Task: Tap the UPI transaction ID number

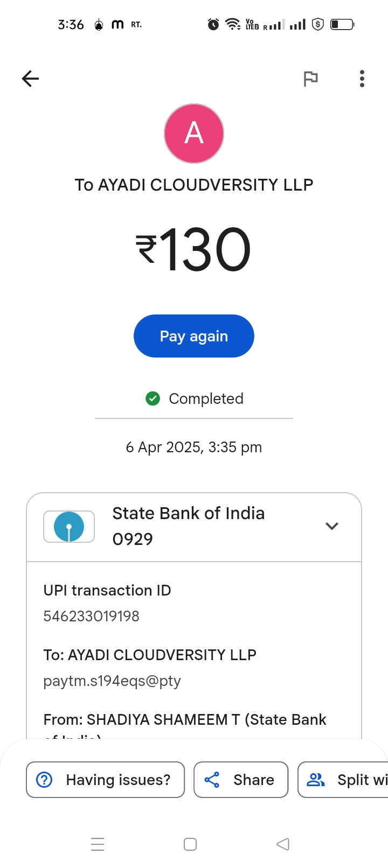Action: pyautogui.click(x=92, y=616)
